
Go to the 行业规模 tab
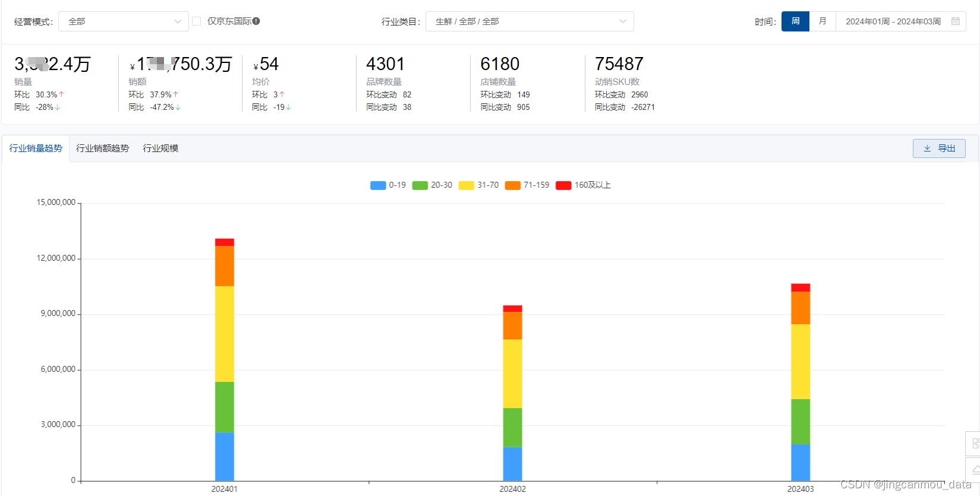point(160,149)
